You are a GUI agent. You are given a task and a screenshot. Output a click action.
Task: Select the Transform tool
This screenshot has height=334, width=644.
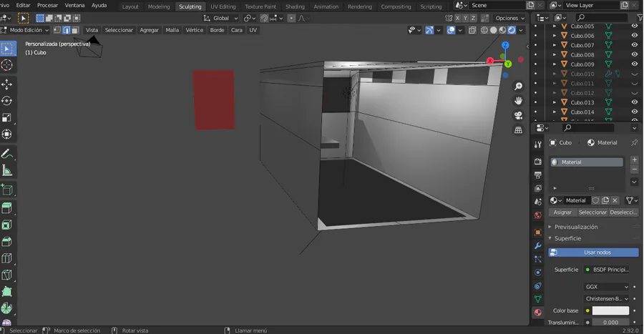pyautogui.click(x=7, y=134)
